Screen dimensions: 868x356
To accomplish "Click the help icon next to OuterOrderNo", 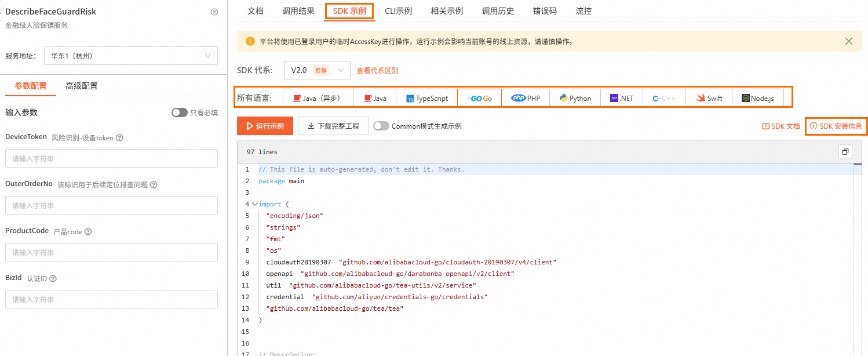I will click(x=154, y=185).
